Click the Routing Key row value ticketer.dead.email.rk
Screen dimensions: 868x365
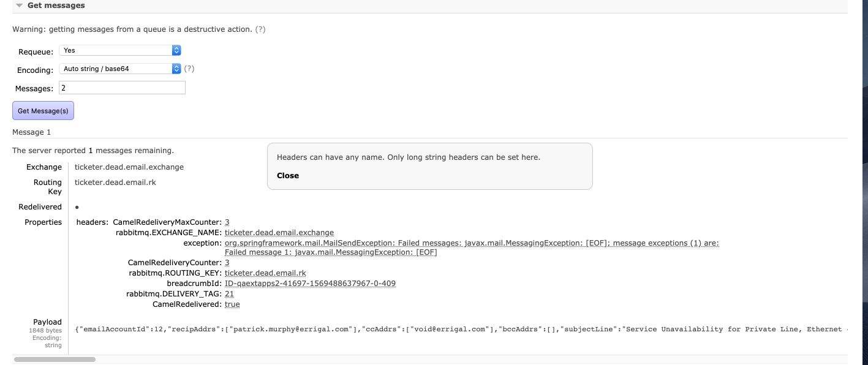[115, 182]
